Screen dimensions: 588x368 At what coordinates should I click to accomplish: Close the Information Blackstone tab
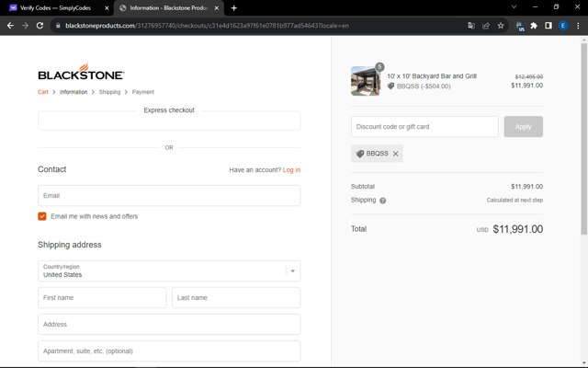[217, 8]
